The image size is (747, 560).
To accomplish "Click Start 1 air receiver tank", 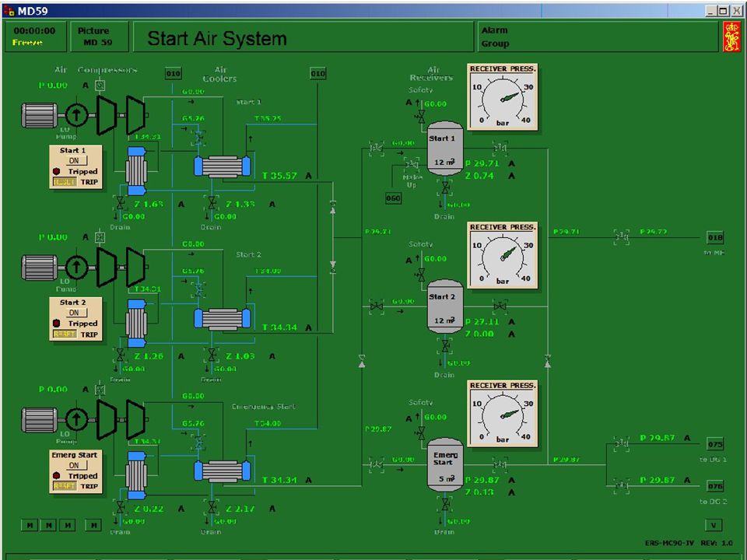I will click(x=444, y=149).
